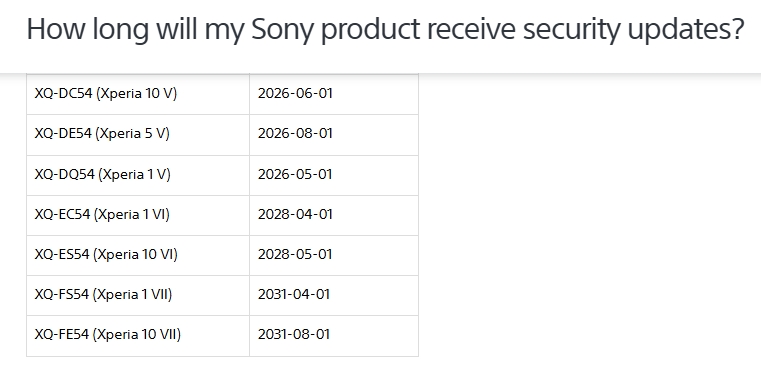
Task: Click the word 'product' in the heading
Action: point(370,30)
